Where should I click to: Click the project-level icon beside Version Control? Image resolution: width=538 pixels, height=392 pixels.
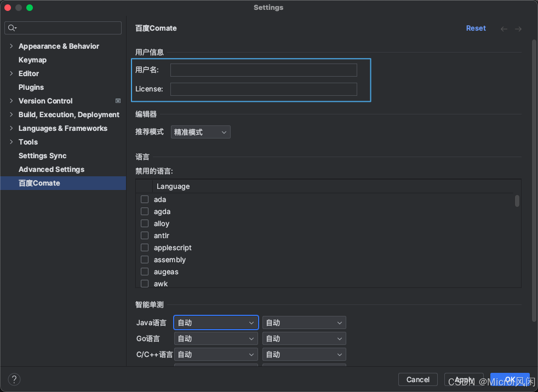coord(118,101)
